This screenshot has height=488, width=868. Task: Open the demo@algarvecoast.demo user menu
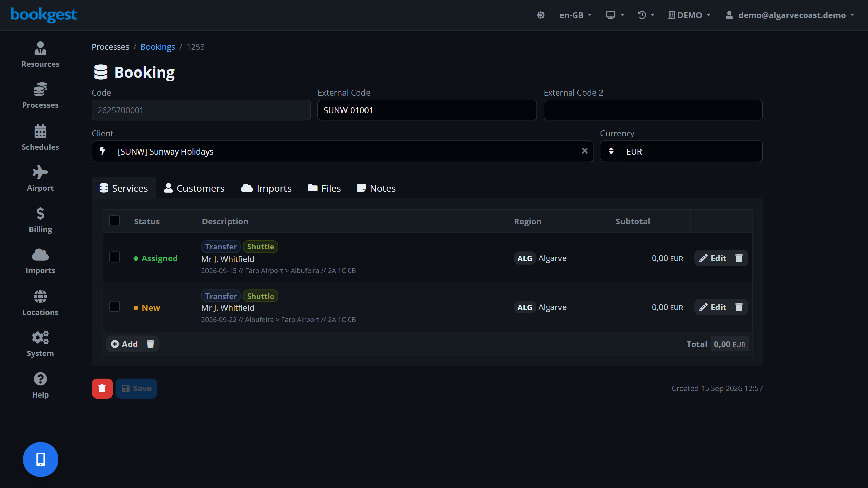coord(789,15)
